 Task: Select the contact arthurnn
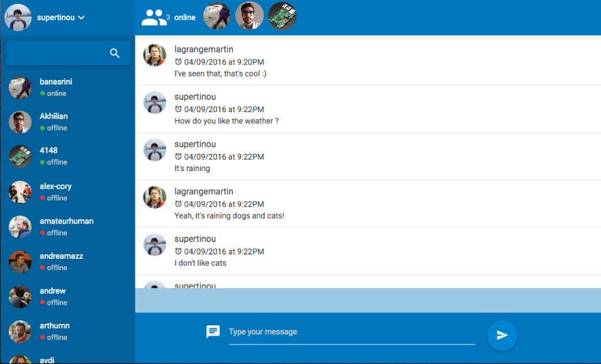pyautogui.click(x=54, y=325)
